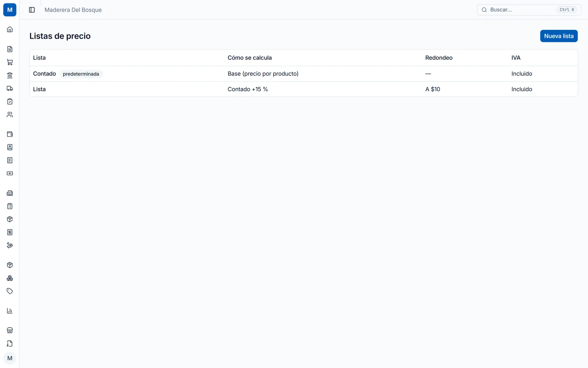
Task: Open the wallet icon in sidebar
Action: 10,134
